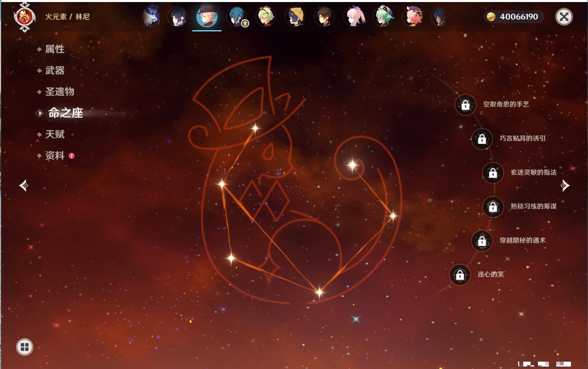Screen dimensions: 588x369
Task: Select the long pink-haired avatar with purple bow
Action: 354,17
